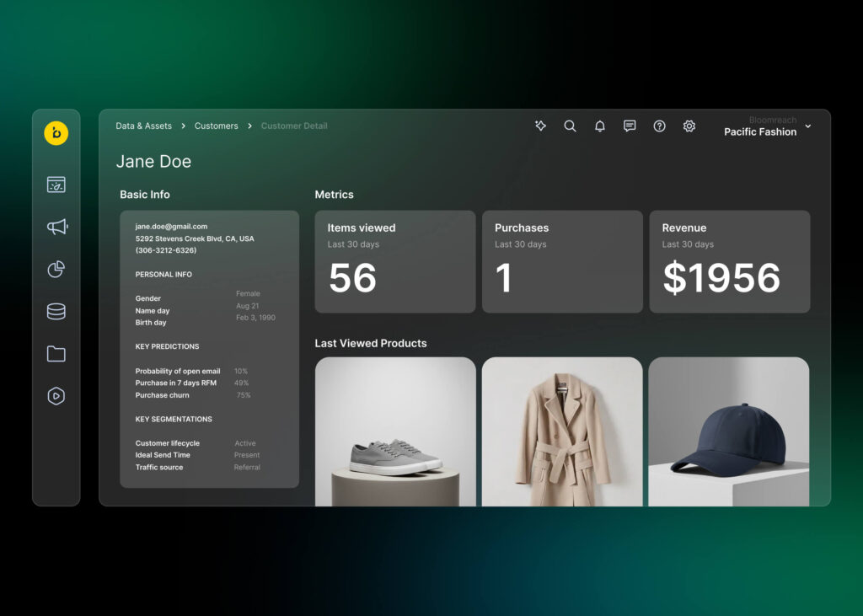
Task: Open notifications bell icon
Action: click(600, 126)
